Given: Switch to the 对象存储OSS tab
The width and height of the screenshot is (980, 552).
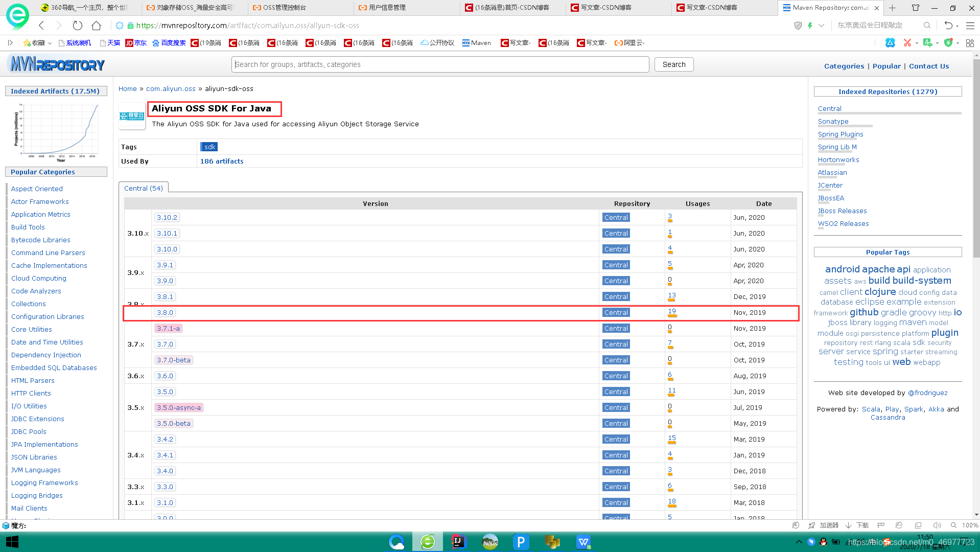Looking at the screenshot, I should [x=195, y=8].
